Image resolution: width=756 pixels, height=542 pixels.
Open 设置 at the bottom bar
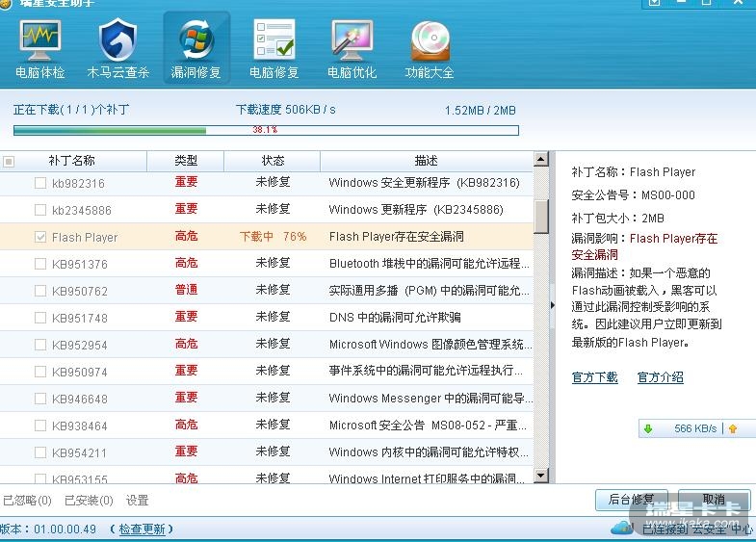tap(138, 501)
